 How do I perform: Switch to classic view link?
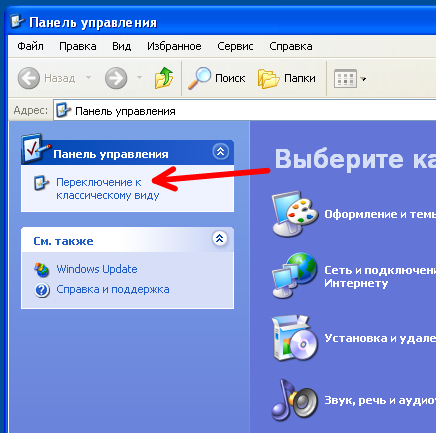click(x=107, y=189)
